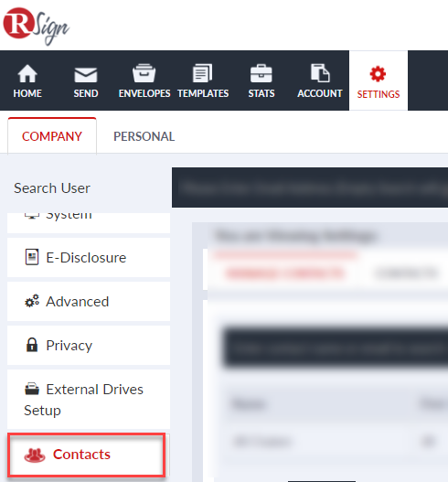
Task: Click the Privacy padlock icon
Action: click(x=32, y=345)
